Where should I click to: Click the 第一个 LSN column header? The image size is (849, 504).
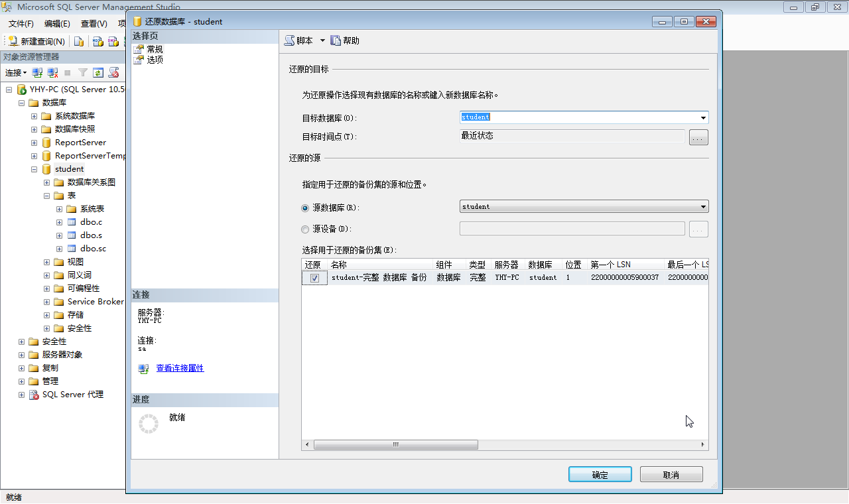[625, 265]
